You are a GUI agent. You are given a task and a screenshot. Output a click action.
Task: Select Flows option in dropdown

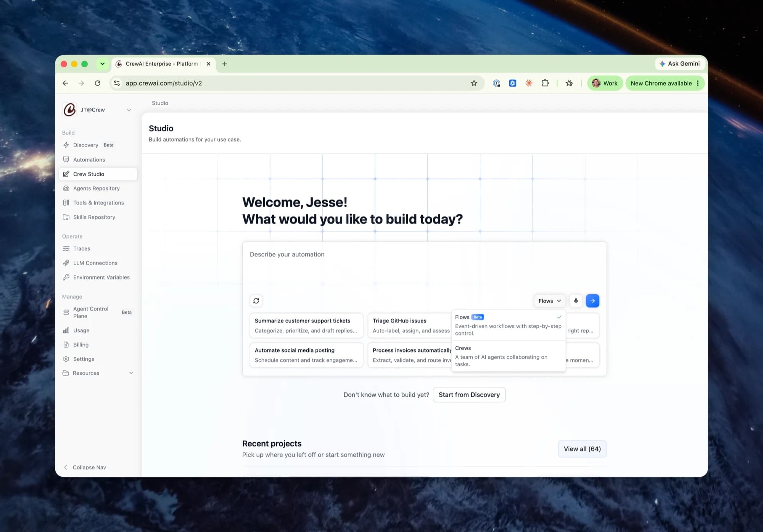tap(508, 325)
